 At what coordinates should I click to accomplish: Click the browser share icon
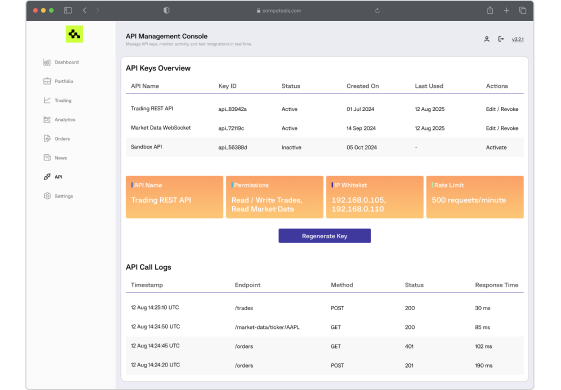click(490, 10)
